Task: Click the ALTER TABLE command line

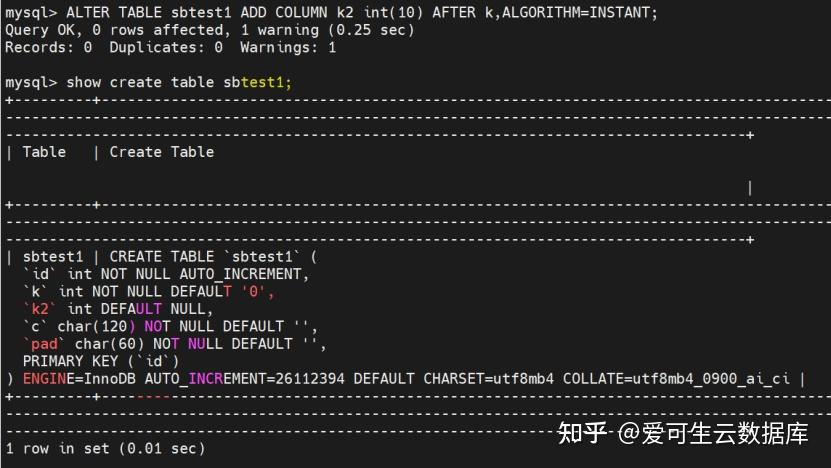Action: [x=331, y=12]
